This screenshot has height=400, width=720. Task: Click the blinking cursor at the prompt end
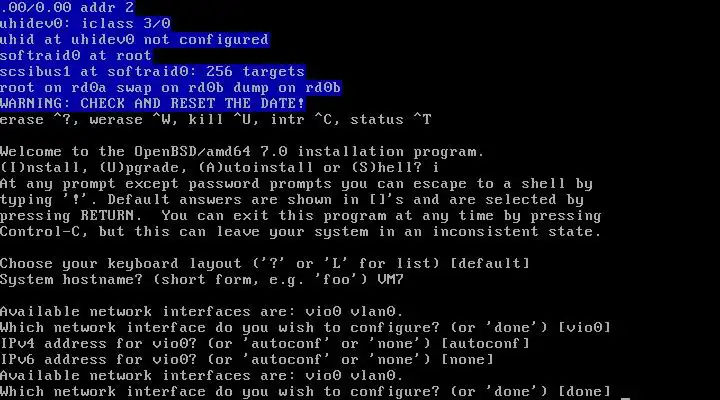click(x=625, y=398)
